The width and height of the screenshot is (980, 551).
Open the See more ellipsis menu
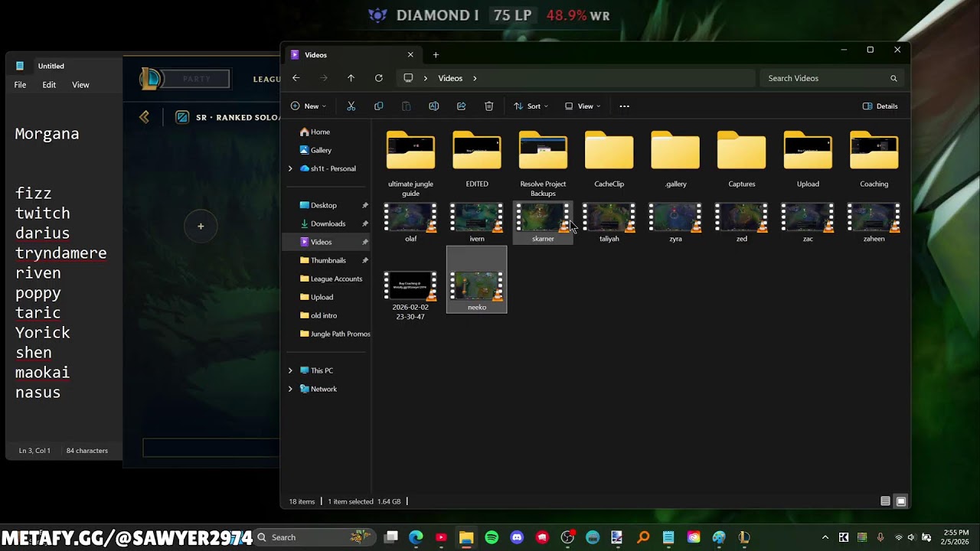[624, 106]
